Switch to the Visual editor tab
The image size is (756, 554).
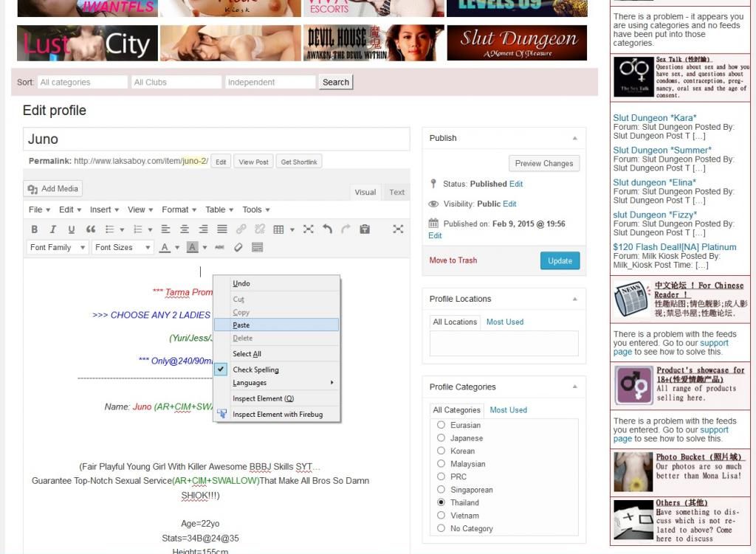coord(365,193)
